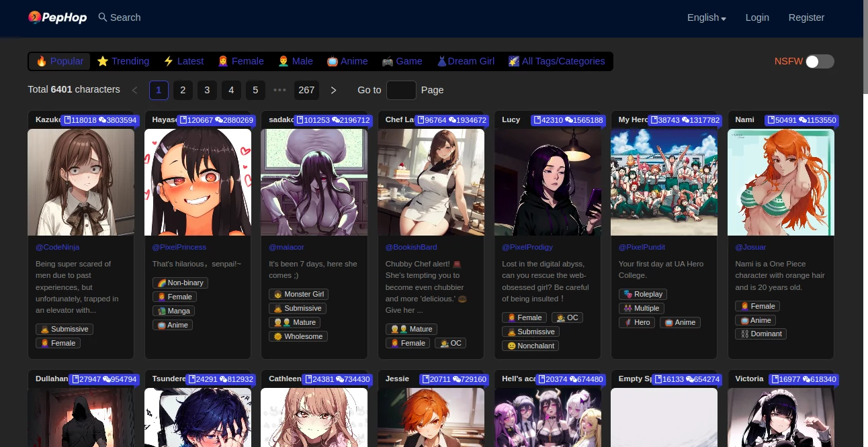Go to the next page arrow
This screenshot has width=868, height=447.
coord(333,90)
